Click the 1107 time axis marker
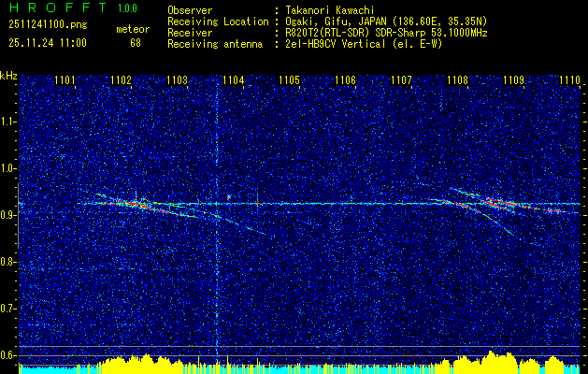 pos(401,79)
